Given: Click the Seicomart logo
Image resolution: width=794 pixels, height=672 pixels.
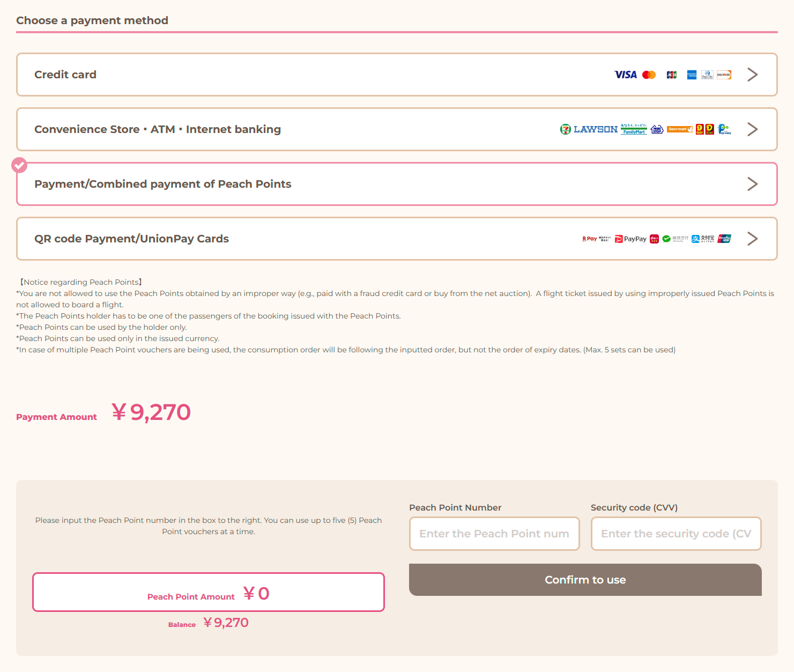Looking at the screenshot, I should pyautogui.click(x=680, y=129).
